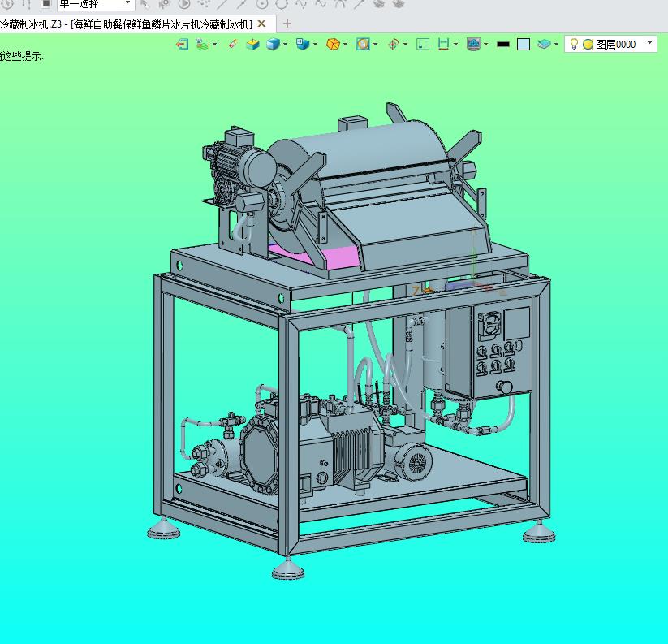668x644 pixels.
Task: Open the 单一选择 selection filter dropdown
Action: (x=127, y=4)
